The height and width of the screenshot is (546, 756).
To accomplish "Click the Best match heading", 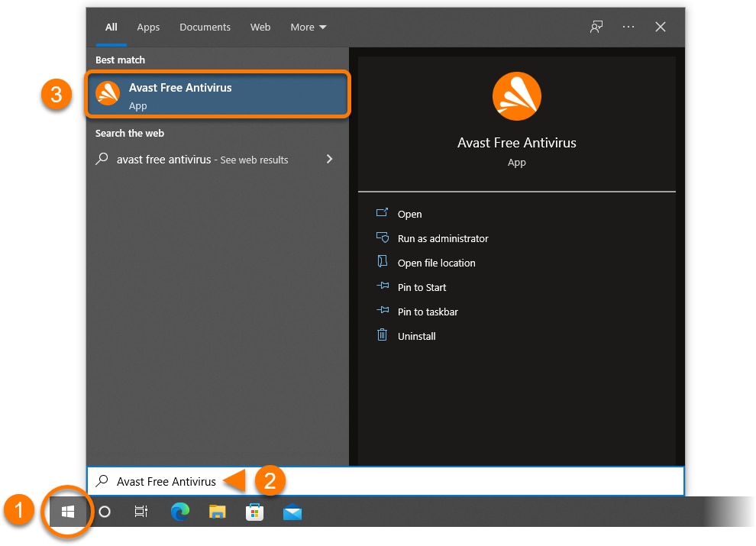I will pyautogui.click(x=120, y=60).
